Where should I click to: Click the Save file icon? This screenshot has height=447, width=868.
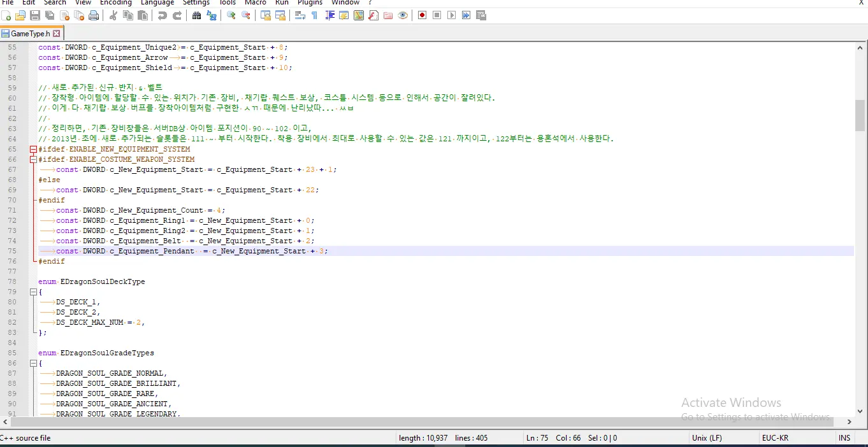[35, 15]
